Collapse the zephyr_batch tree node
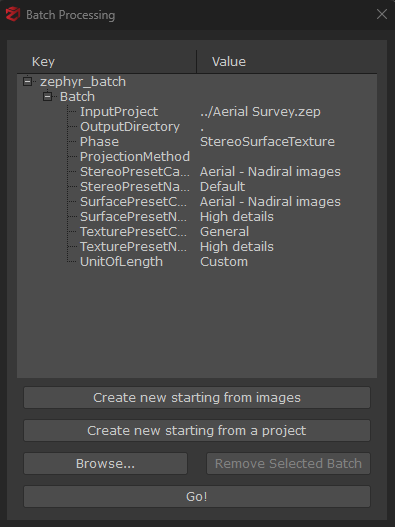The width and height of the screenshot is (395, 527). pyautogui.click(x=28, y=82)
